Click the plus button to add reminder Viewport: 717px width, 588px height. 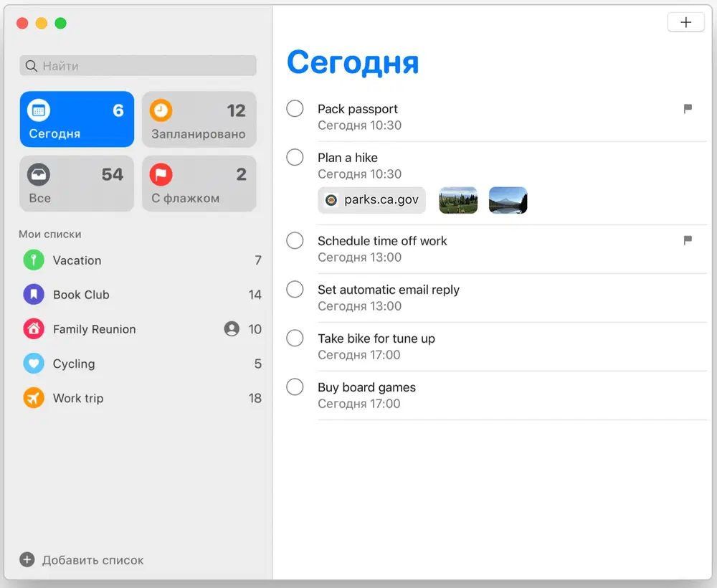[x=685, y=22]
